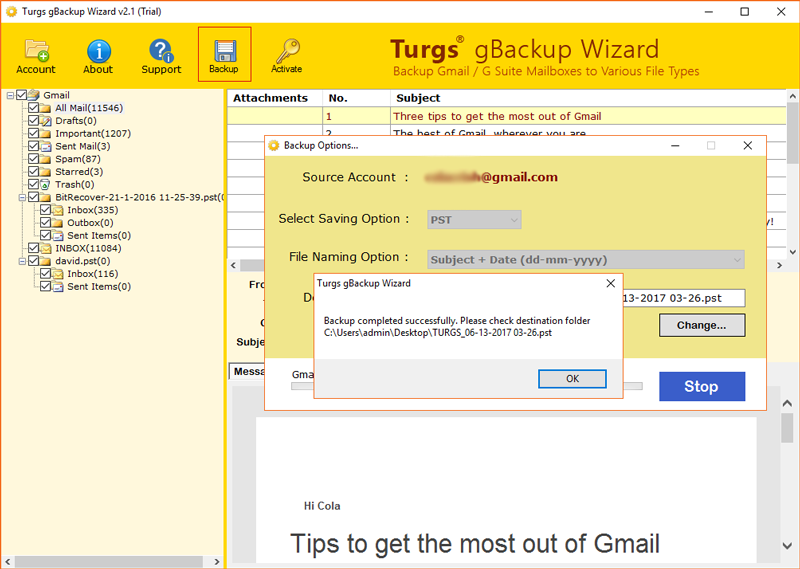Click the Inbox(116) envelope icon
This screenshot has width=800, height=569.
coord(58,274)
